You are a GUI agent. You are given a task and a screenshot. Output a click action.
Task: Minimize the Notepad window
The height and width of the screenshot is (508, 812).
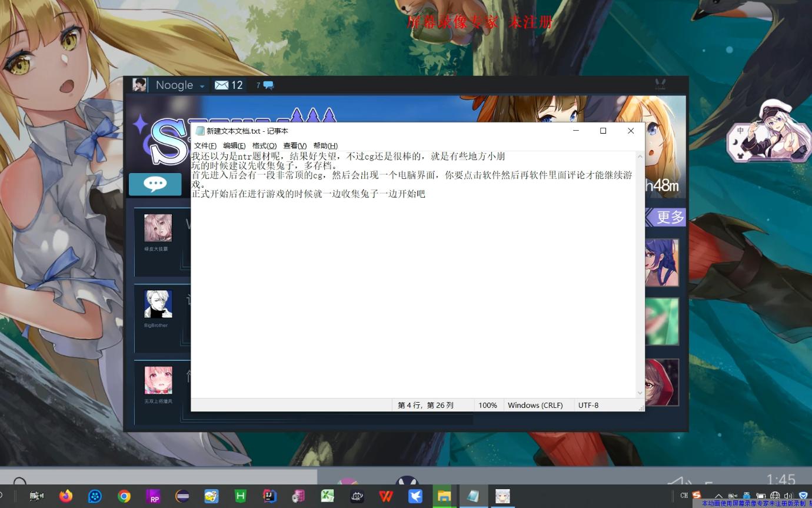[576, 131]
